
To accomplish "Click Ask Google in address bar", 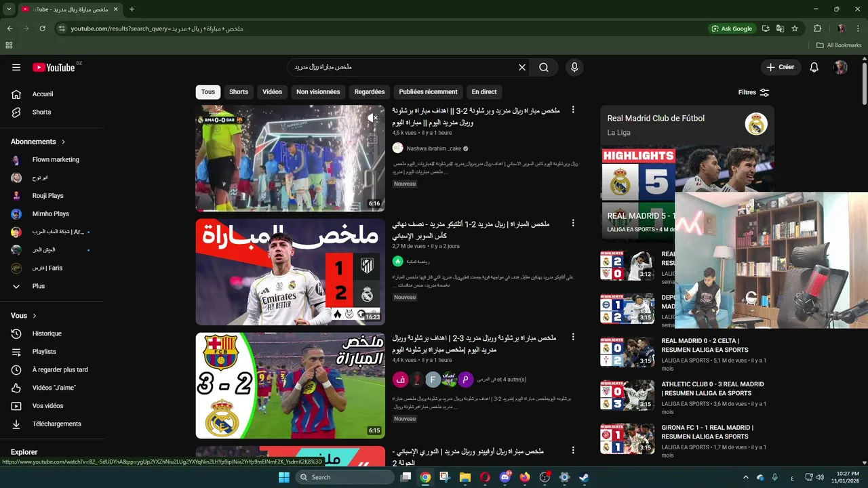I will [731, 28].
